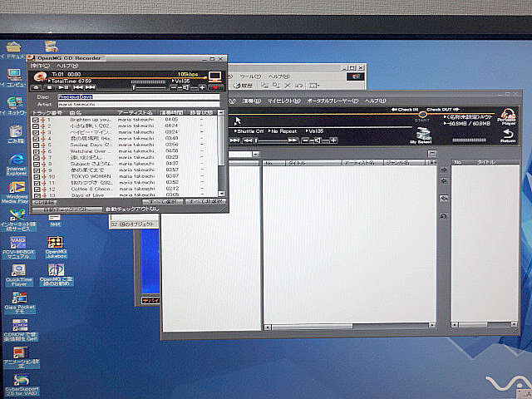This screenshot has width=532, height=399.
Task: Click the right transfer arrow between lists
Action: pyautogui.click(x=444, y=170)
